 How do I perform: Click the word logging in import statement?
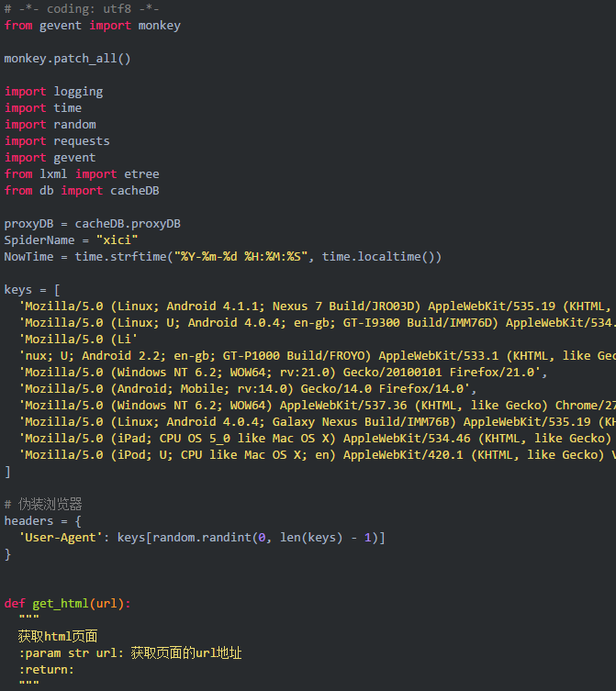[78, 92]
